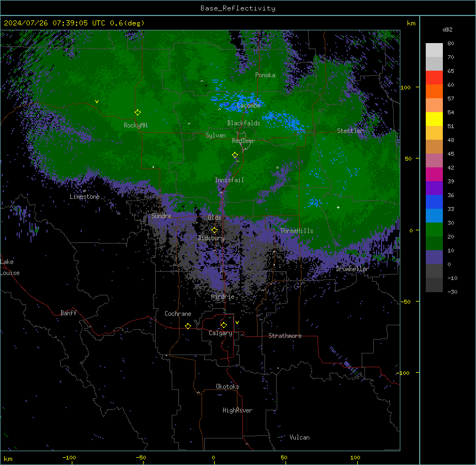The image size is (476, 465).
Task: Click the yellow diamond marker above Calgary label
Action: pos(224,325)
